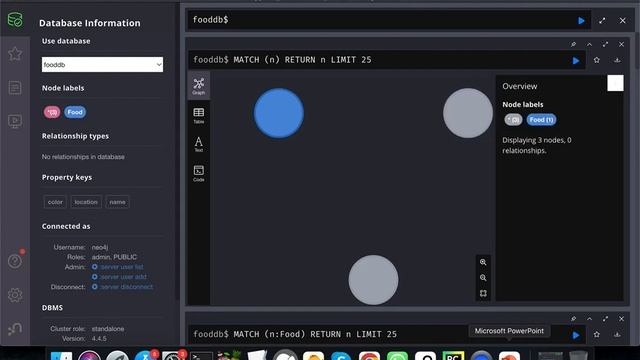Run the query in the top editor
640x360 pixels.
[581, 20]
